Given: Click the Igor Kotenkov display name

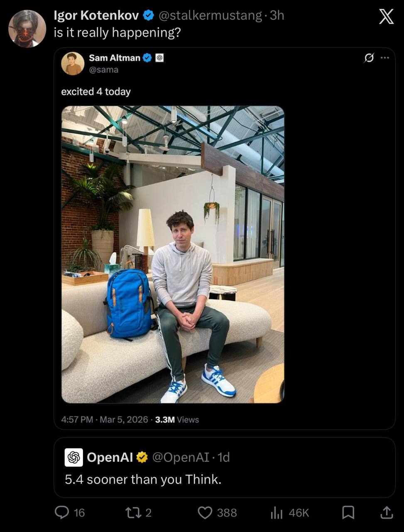Looking at the screenshot, I should click(x=96, y=15).
